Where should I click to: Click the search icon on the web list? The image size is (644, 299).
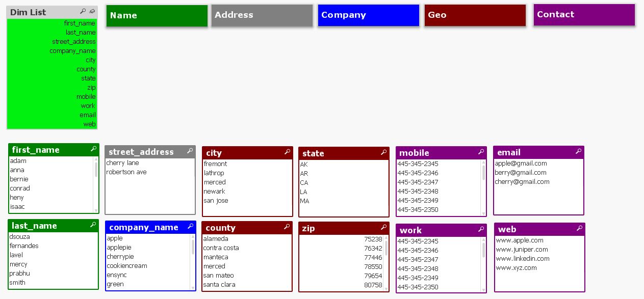pyautogui.click(x=578, y=229)
